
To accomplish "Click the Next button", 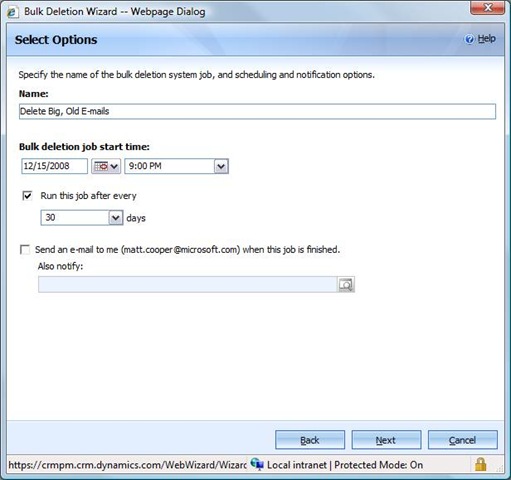I will point(386,440).
